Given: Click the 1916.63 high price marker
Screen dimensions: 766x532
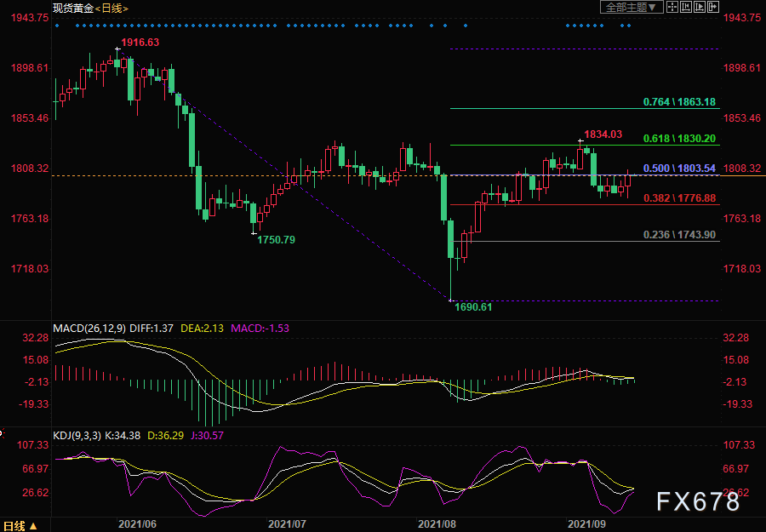Looking at the screenshot, I should (x=140, y=43).
